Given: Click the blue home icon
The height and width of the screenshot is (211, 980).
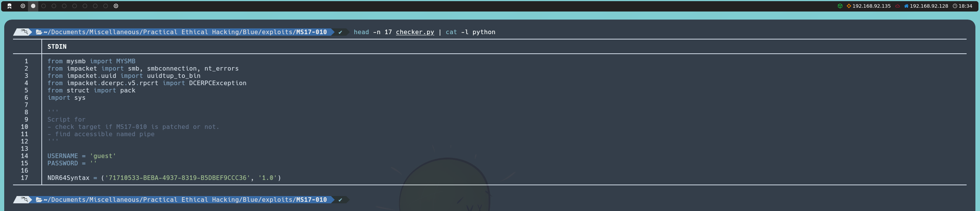Looking at the screenshot, I should click(906, 6).
